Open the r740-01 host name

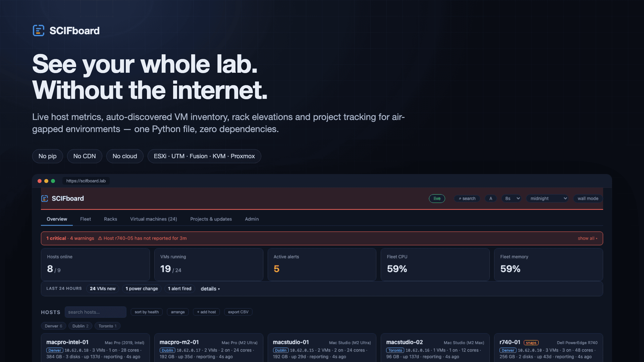click(x=510, y=342)
